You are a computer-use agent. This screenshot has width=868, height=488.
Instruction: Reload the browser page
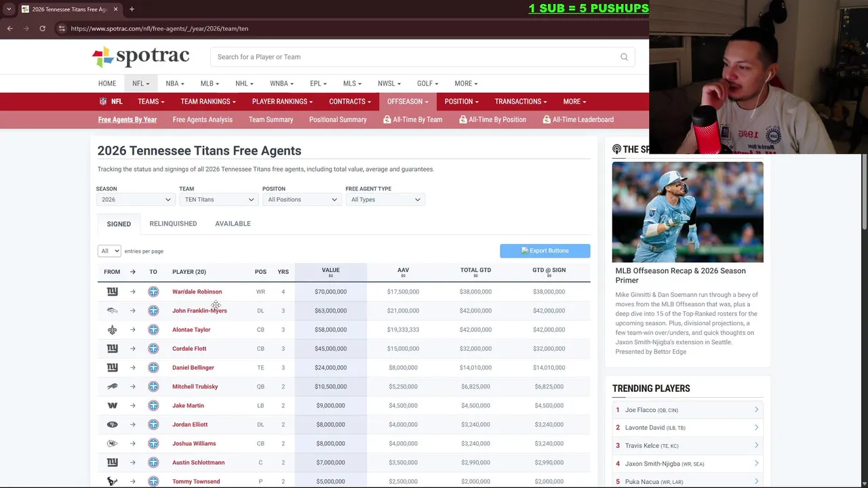point(42,28)
